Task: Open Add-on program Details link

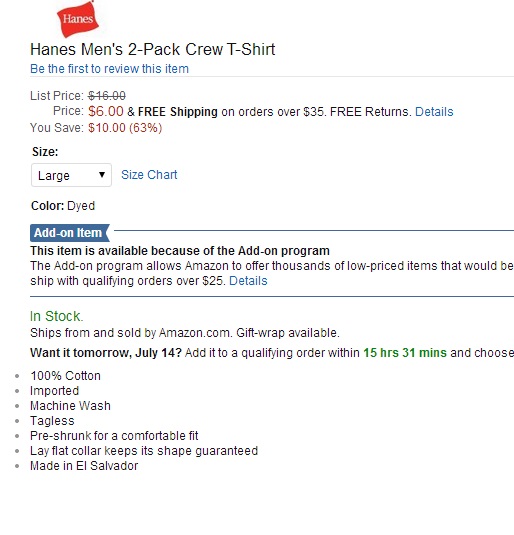Action: pos(248,281)
